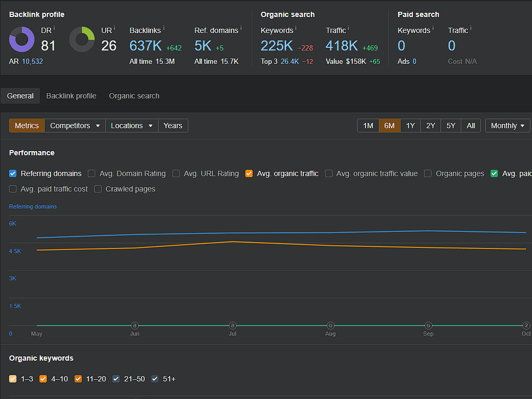Enable the Crawled pages checkbox

pos(98,189)
